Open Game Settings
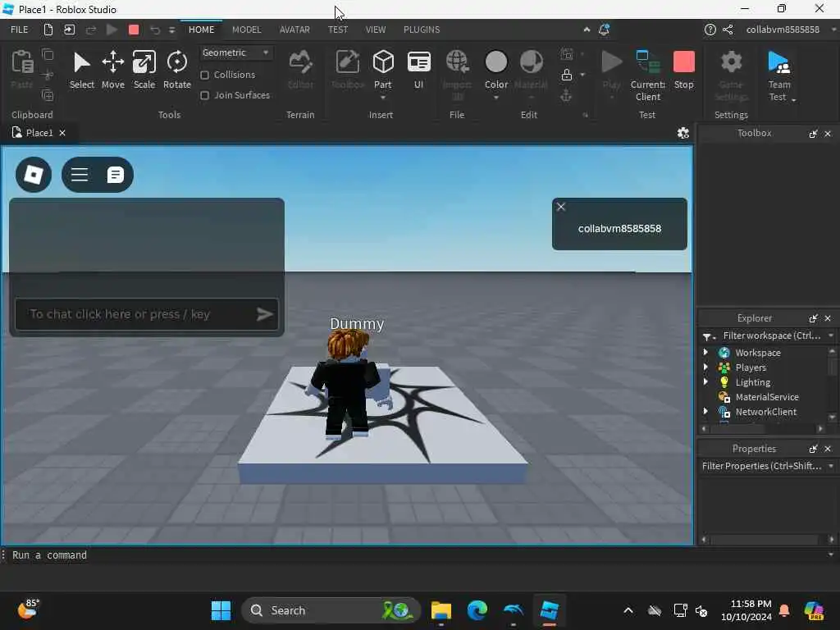 coord(731,75)
